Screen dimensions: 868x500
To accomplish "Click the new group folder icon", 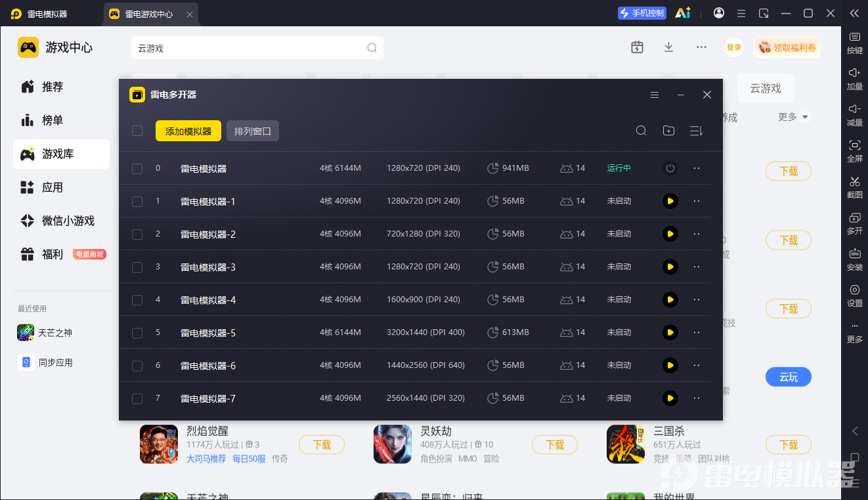I will click(668, 131).
